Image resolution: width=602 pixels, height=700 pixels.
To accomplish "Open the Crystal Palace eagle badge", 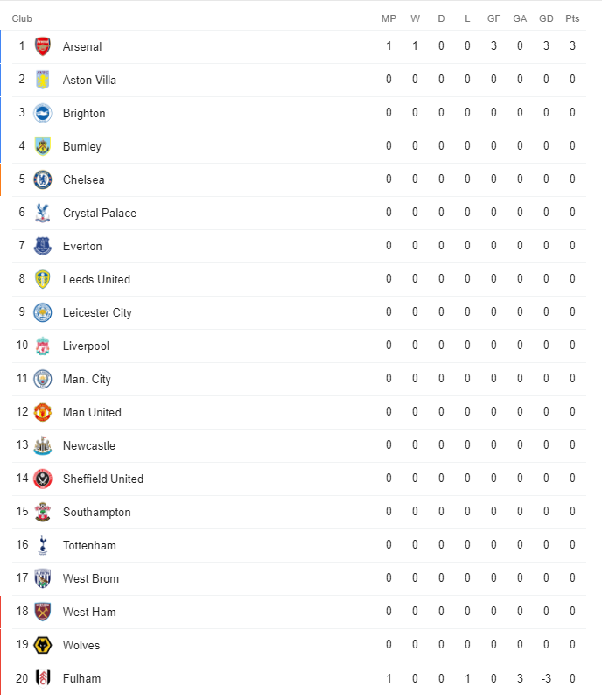I will (x=42, y=213).
